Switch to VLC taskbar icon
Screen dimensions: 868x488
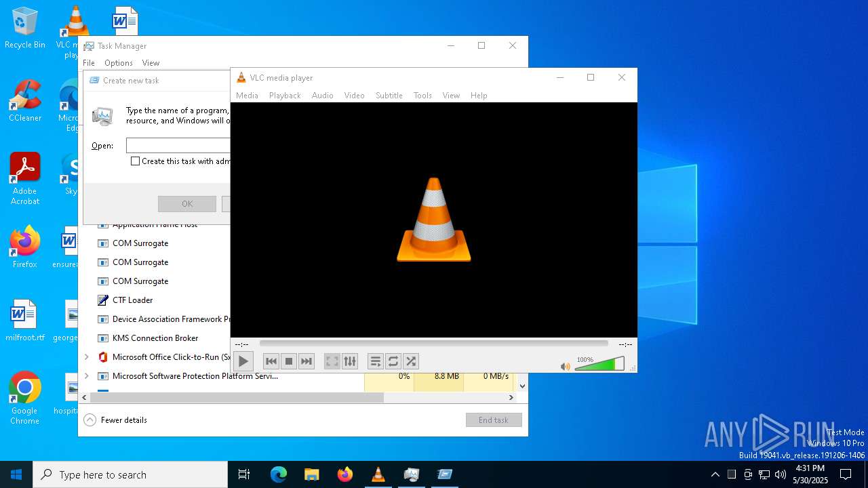[378, 474]
